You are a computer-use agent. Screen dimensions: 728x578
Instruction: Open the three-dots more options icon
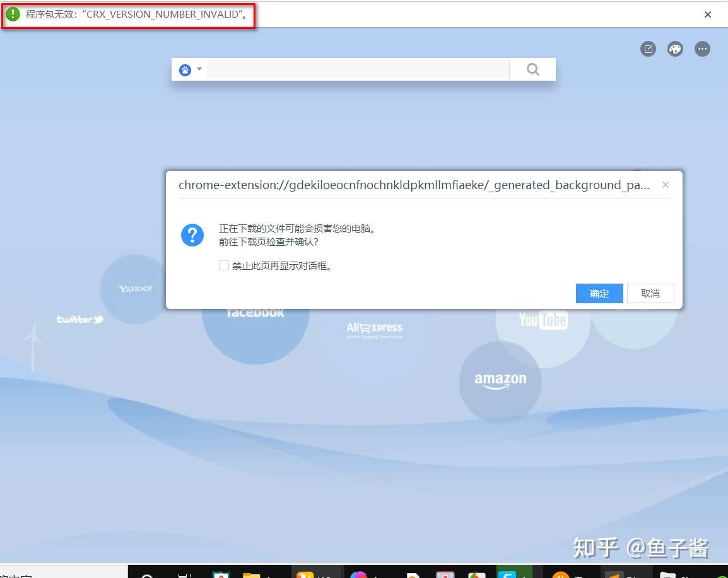702,49
